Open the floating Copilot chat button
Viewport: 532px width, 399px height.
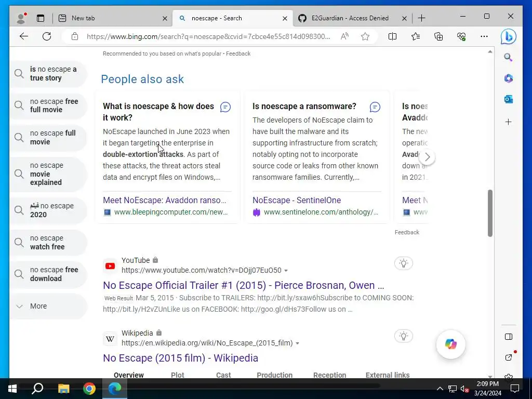point(450,344)
